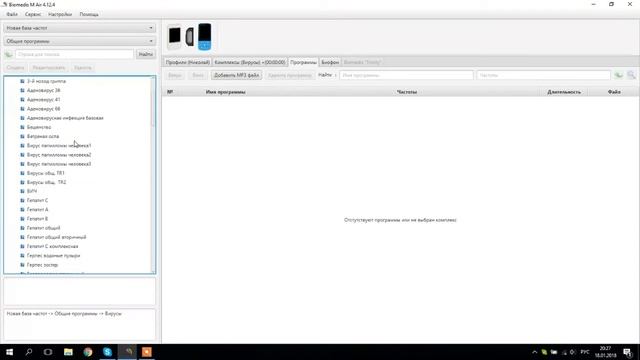Click Найти button in left panel

(x=145, y=54)
